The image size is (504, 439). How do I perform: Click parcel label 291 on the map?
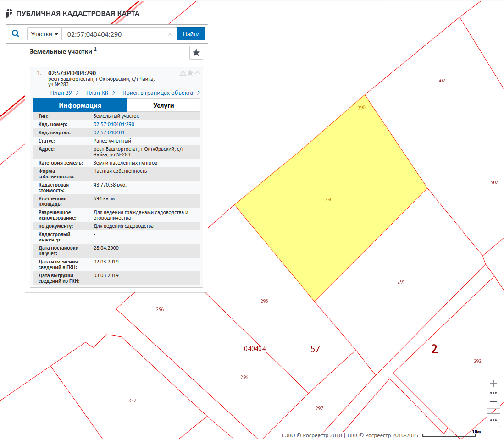[x=401, y=282]
